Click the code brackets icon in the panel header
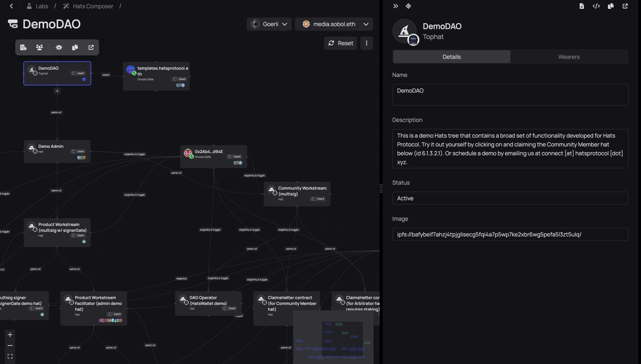The height and width of the screenshot is (364, 641). click(596, 6)
